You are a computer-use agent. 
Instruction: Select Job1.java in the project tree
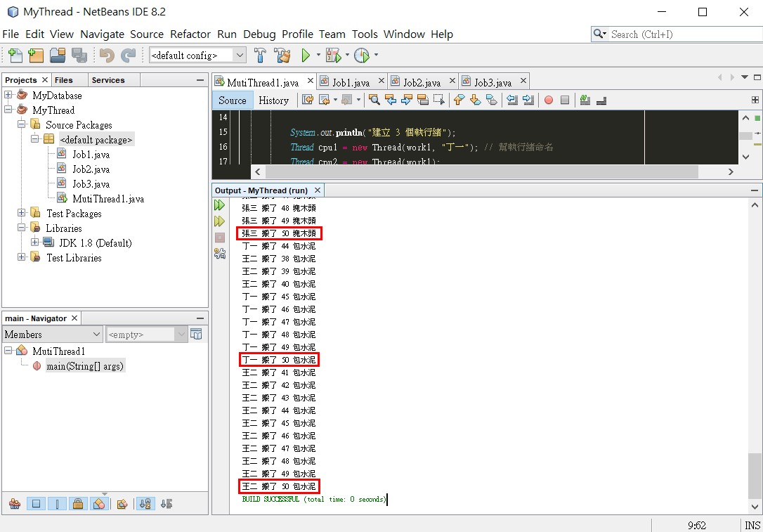(x=91, y=155)
